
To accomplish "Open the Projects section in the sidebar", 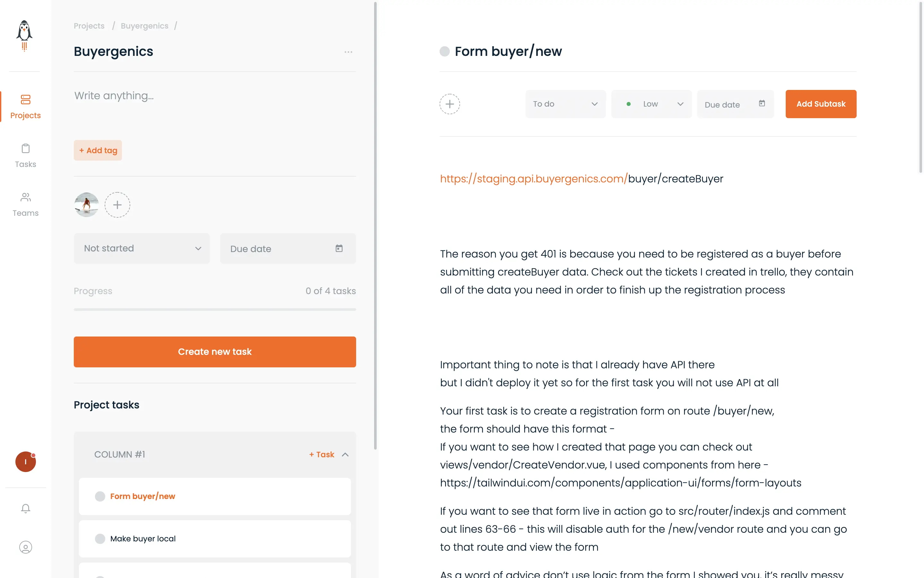I will tap(26, 107).
